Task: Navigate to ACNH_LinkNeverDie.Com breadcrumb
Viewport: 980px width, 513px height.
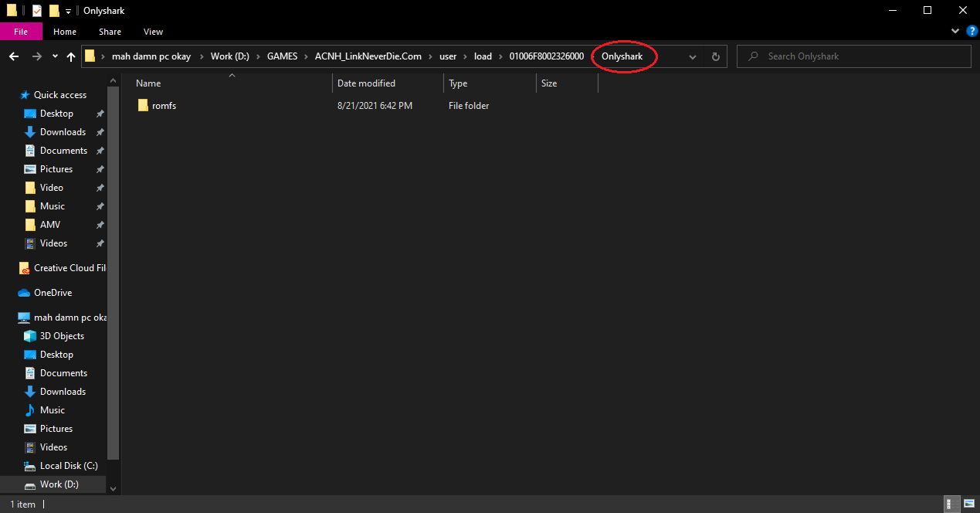Action: [x=368, y=56]
